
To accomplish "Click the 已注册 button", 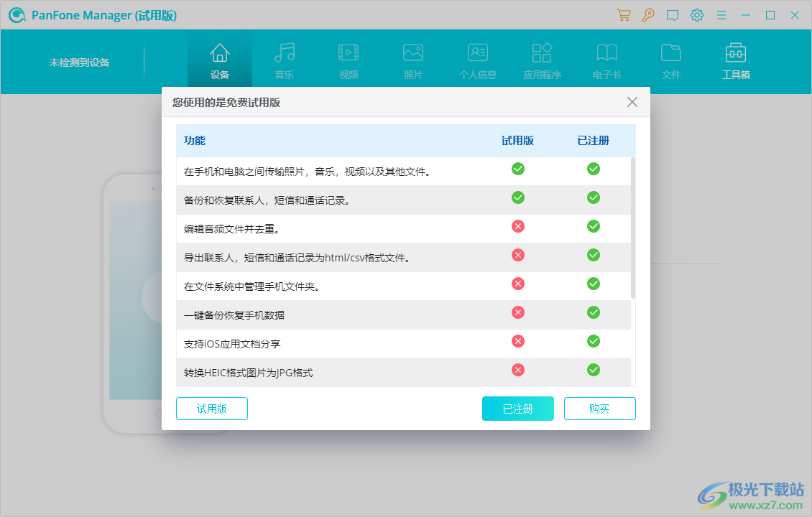I will coord(518,409).
